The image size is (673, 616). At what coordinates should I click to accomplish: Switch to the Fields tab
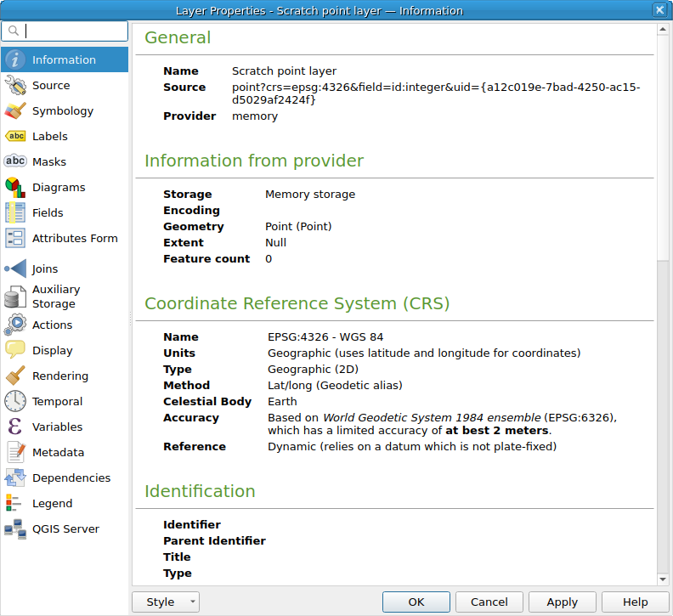pos(48,212)
